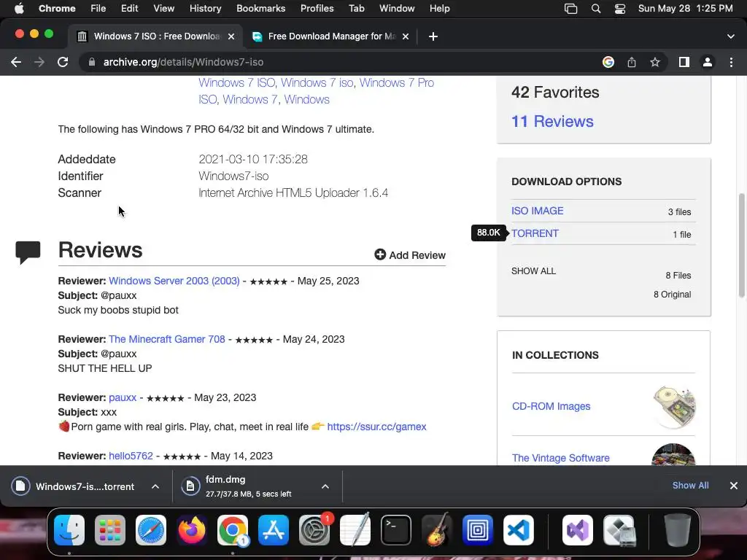Open the Bookmarks menu

260,9
